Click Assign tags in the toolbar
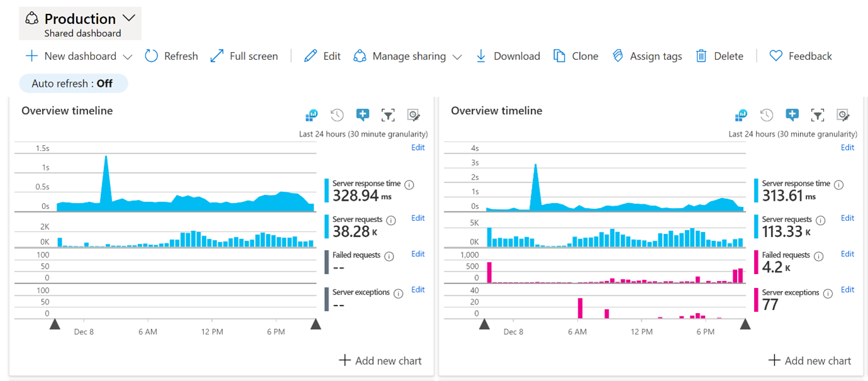Image resolution: width=868 pixels, height=381 pixels. tap(647, 56)
